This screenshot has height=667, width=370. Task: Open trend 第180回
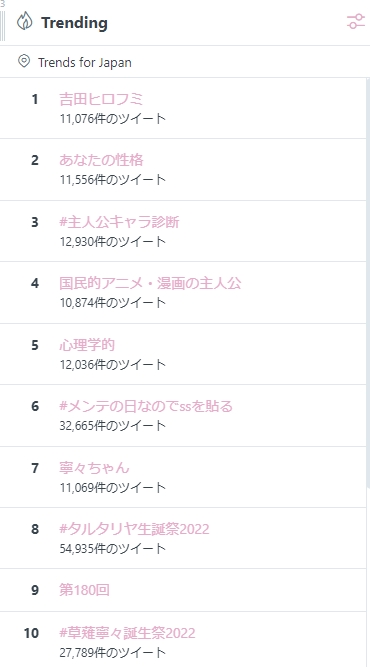(84, 590)
